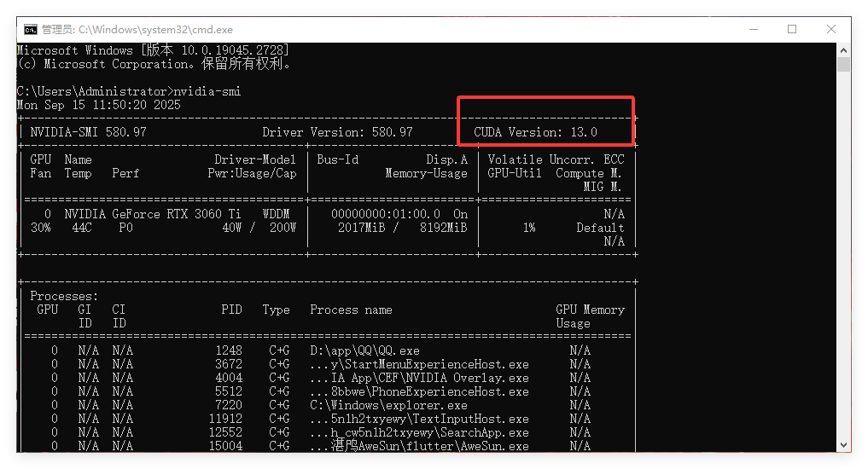This screenshot has width=868, height=469.
Task: Click the timestamp Mon Sep 15 11:50:20 2025
Action: pyautogui.click(x=98, y=105)
